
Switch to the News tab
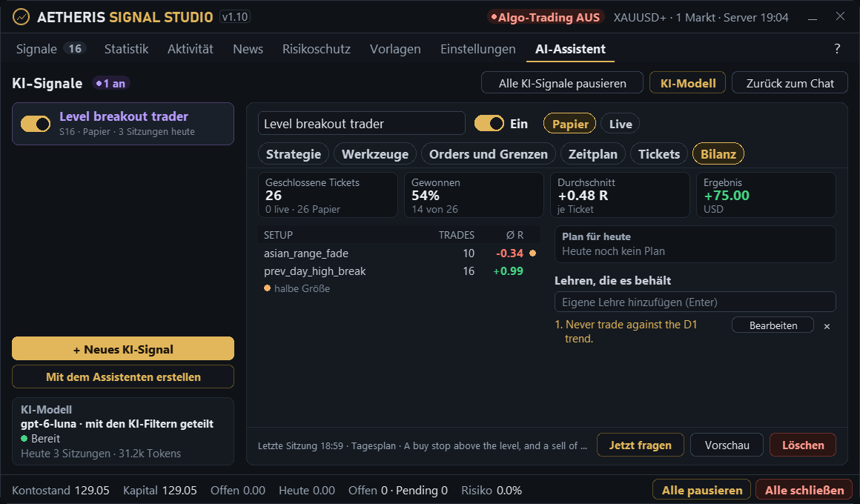click(248, 49)
